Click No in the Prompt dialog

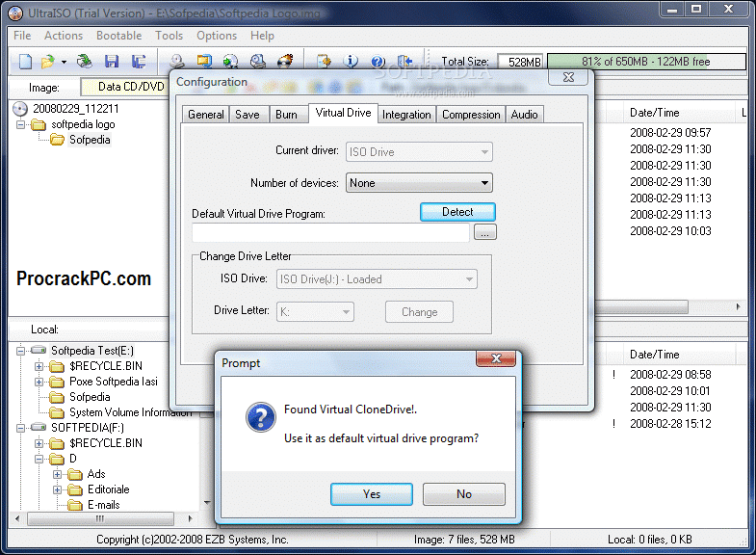click(x=464, y=494)
